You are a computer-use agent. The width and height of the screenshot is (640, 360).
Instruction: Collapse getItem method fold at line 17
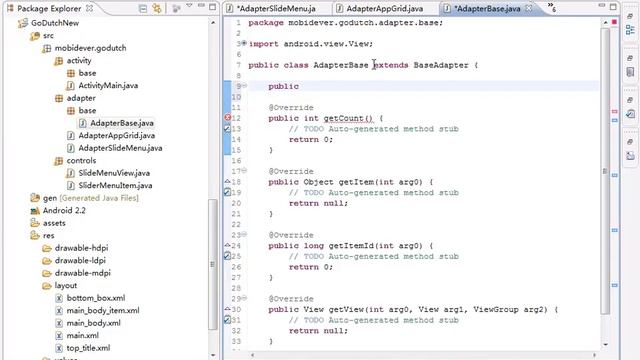(x=244, y=170)
